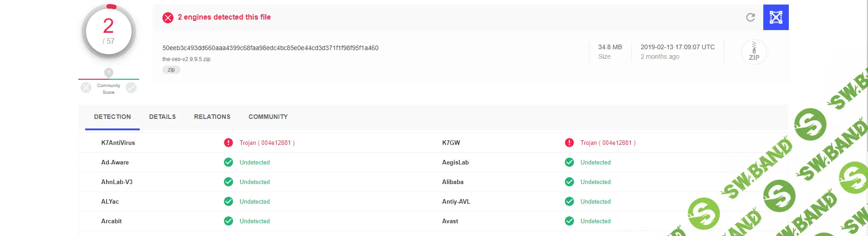Select the DETECTION tab
The image size is (868, 236).
112,117
